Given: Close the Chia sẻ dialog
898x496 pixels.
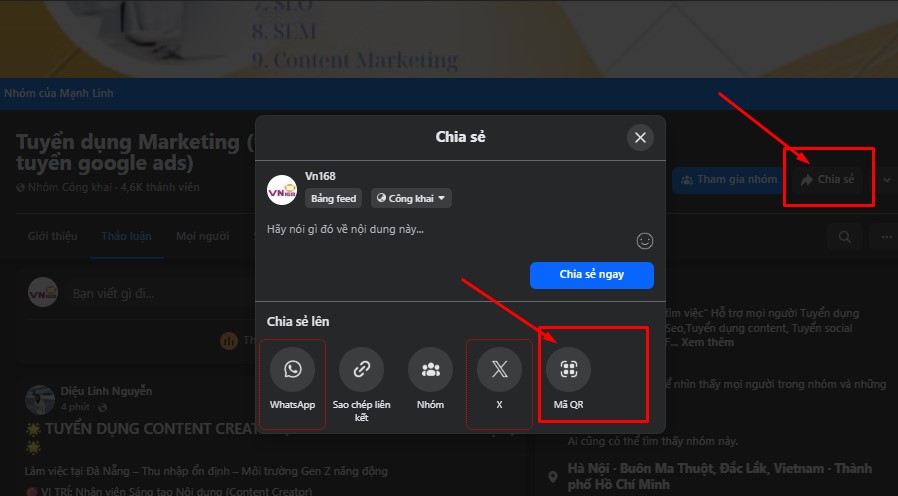Looking at the screenshot, I should tap(640, 137).
